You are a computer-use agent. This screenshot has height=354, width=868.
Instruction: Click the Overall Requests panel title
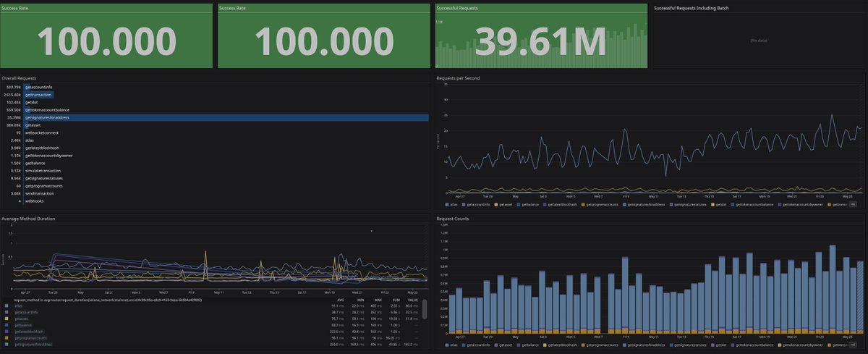pyautogui.click(x=19, y=77)
